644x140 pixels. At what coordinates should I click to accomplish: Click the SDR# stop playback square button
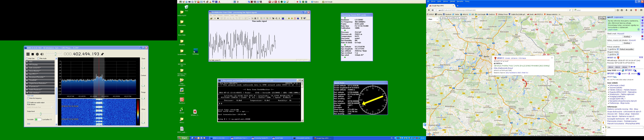coord(33,54)
